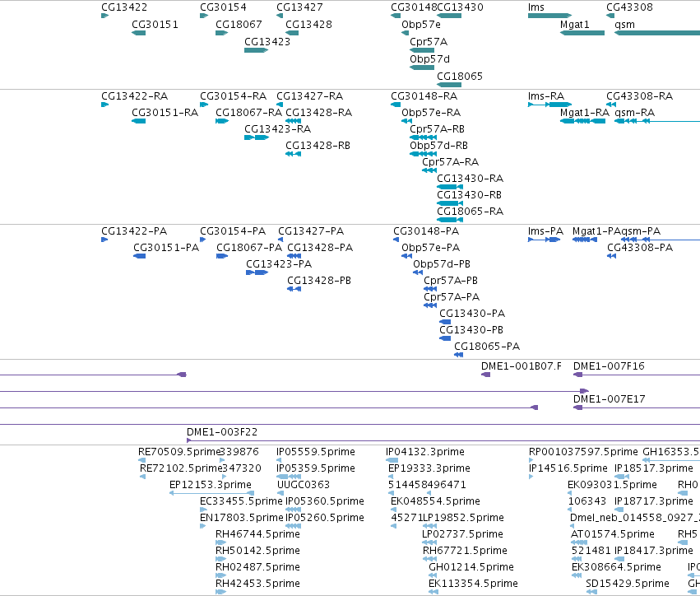
Task: Click the CG13430-PA protein label
Action: pyautogui.click(x=472, y=314)
